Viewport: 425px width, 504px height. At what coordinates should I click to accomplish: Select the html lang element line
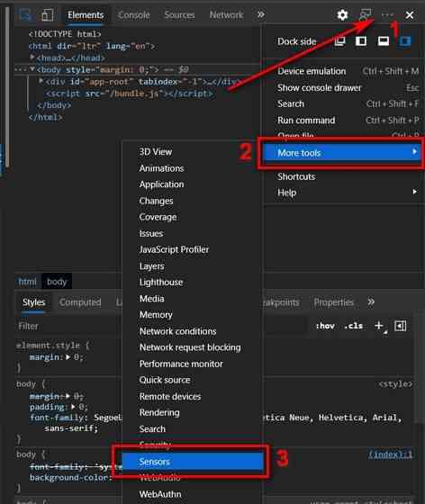92,46
